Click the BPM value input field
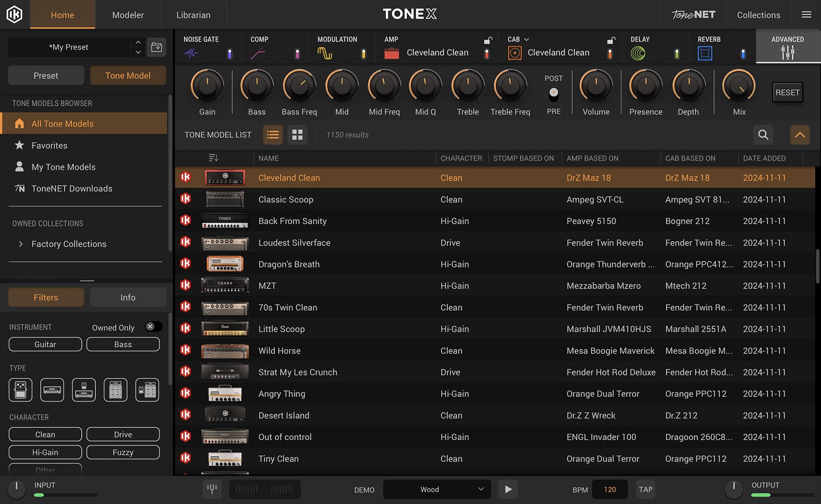The image size is (821, 504). (609, 489)
